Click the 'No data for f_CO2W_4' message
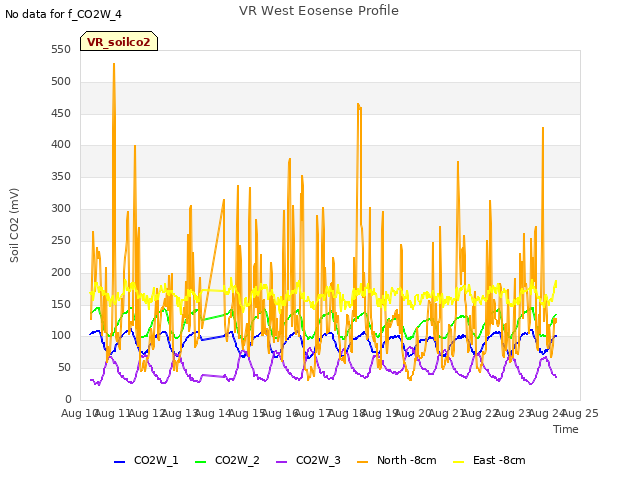 (x=63, y=15)
